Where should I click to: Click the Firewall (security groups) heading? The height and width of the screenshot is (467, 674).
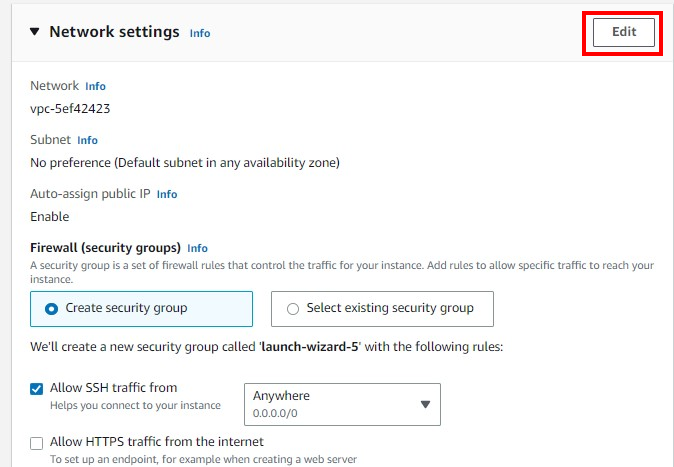[105, 248]
